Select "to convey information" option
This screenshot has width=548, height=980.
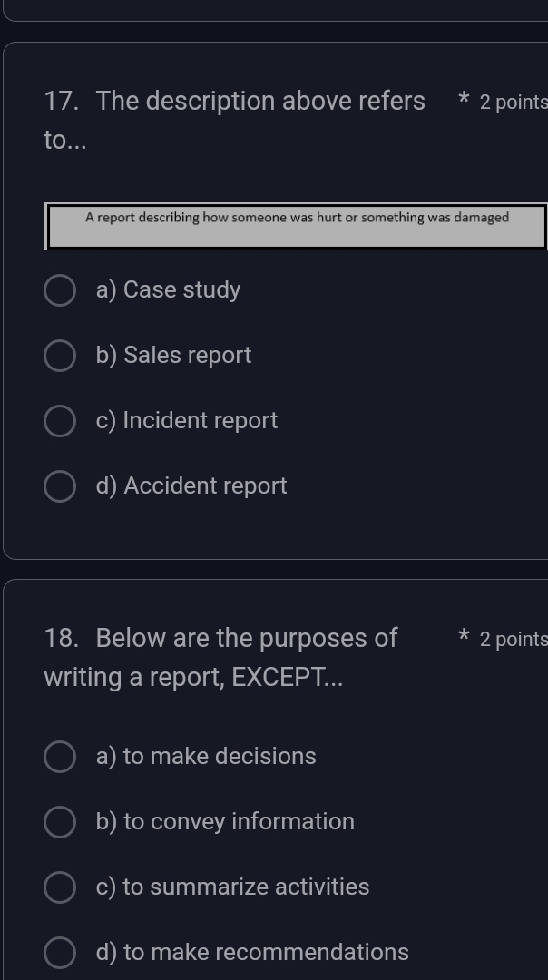pos(59,821)
